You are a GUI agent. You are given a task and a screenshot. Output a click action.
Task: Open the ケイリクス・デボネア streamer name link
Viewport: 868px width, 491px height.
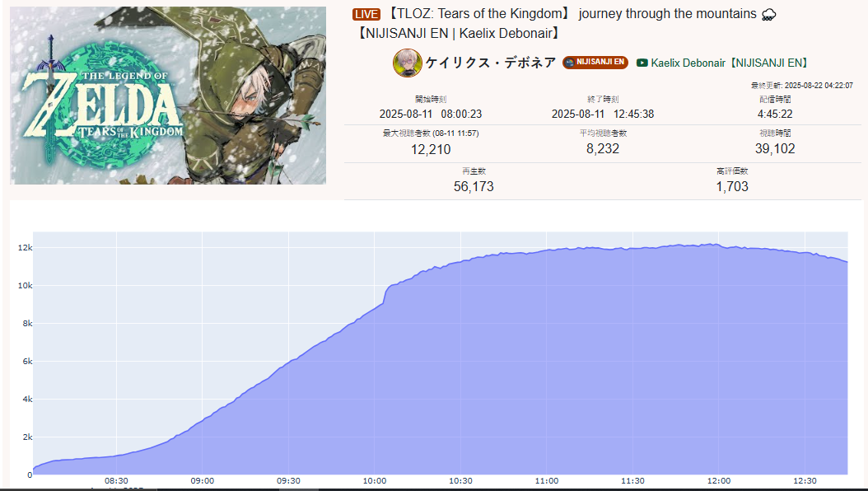pos(491,63)
